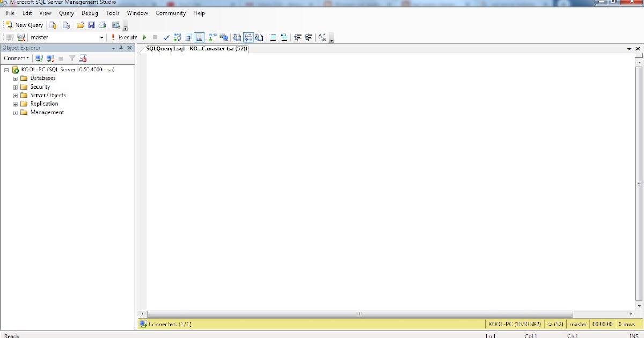Image resolution: width=644 pixels, height=338 pixels.
Task: Click the Execute button
Action: point(126,37)
